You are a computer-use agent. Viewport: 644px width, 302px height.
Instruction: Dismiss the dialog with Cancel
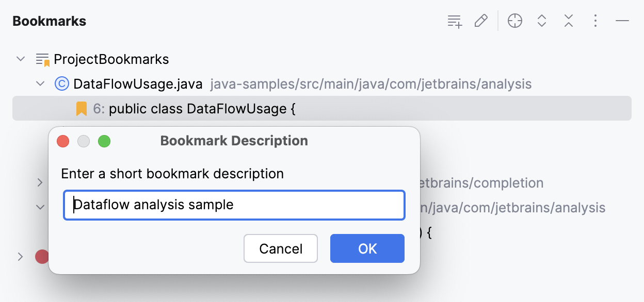click(x=280, y=248)
